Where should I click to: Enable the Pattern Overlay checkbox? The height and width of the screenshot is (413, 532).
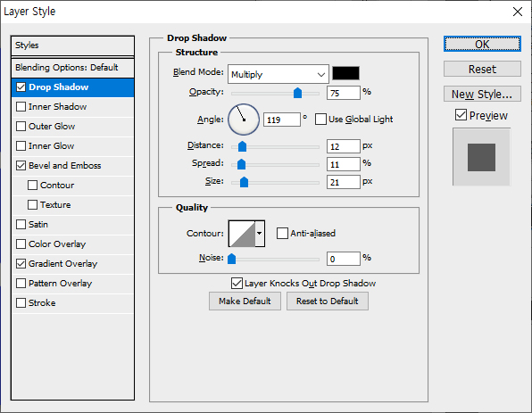point(21,283)
